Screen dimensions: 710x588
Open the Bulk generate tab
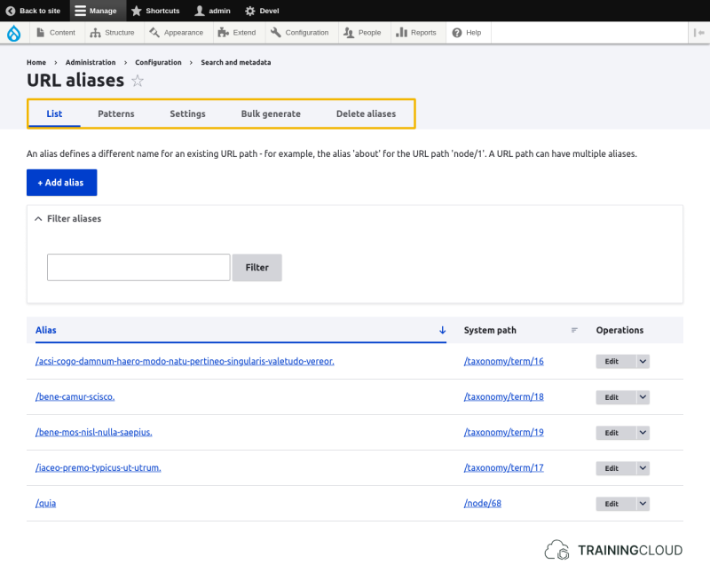[x=271, y=114]
